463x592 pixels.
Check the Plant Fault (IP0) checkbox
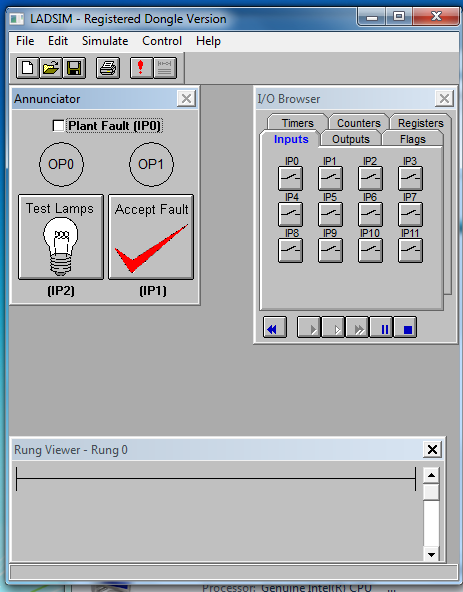pos(58,126)
